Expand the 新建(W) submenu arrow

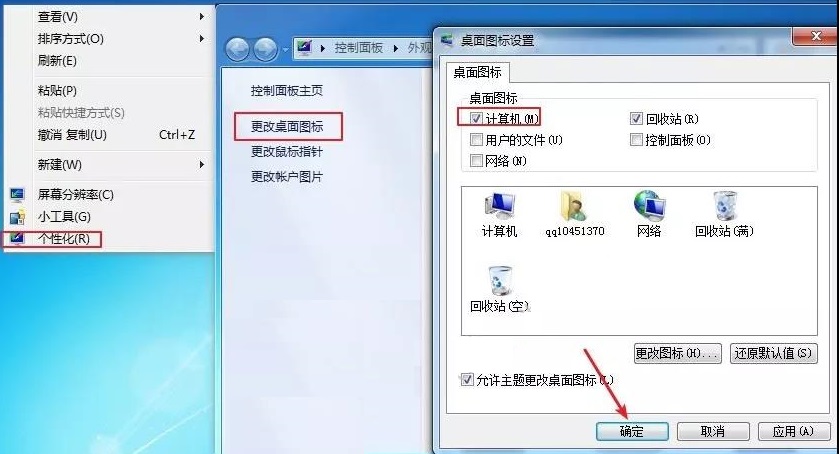click(x=202, y=164)
